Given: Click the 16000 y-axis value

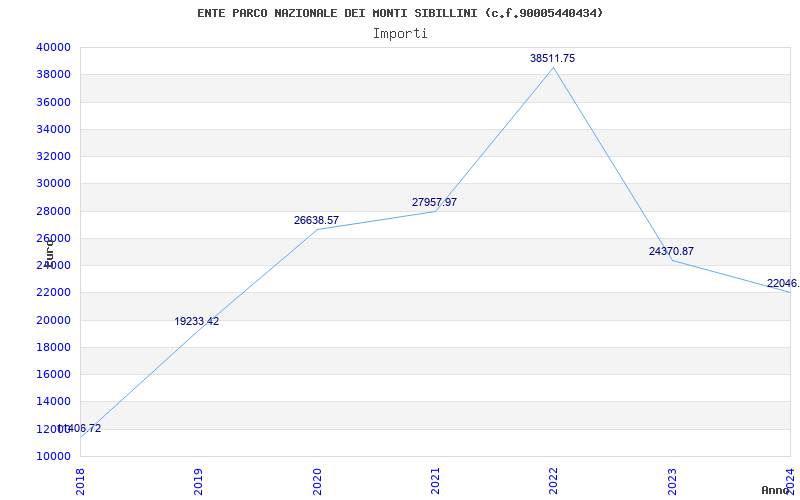Looking at the screenshot, I should (x=53, y=374).
